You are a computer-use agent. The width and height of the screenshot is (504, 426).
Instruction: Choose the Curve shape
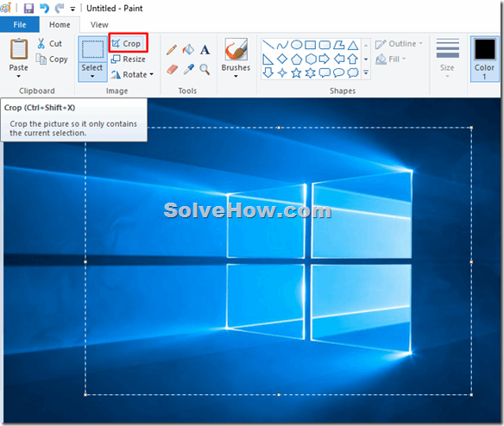click(282, 45)
